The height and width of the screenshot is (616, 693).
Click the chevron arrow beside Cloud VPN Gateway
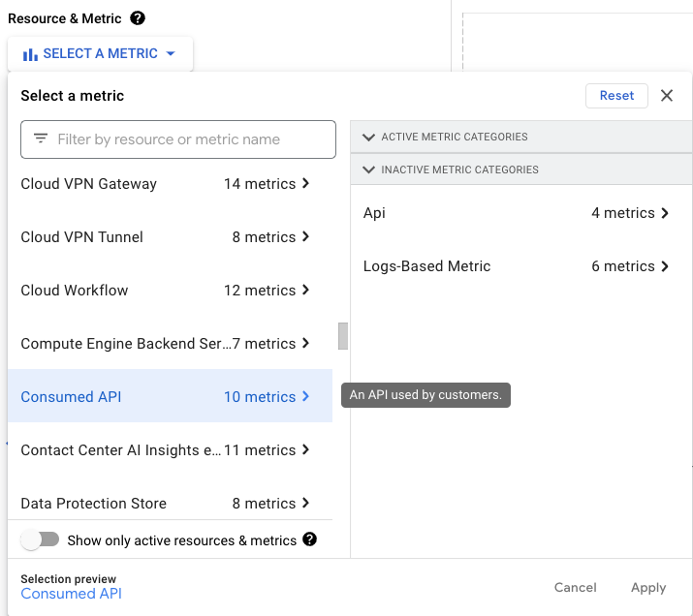(x=306, y=183)
